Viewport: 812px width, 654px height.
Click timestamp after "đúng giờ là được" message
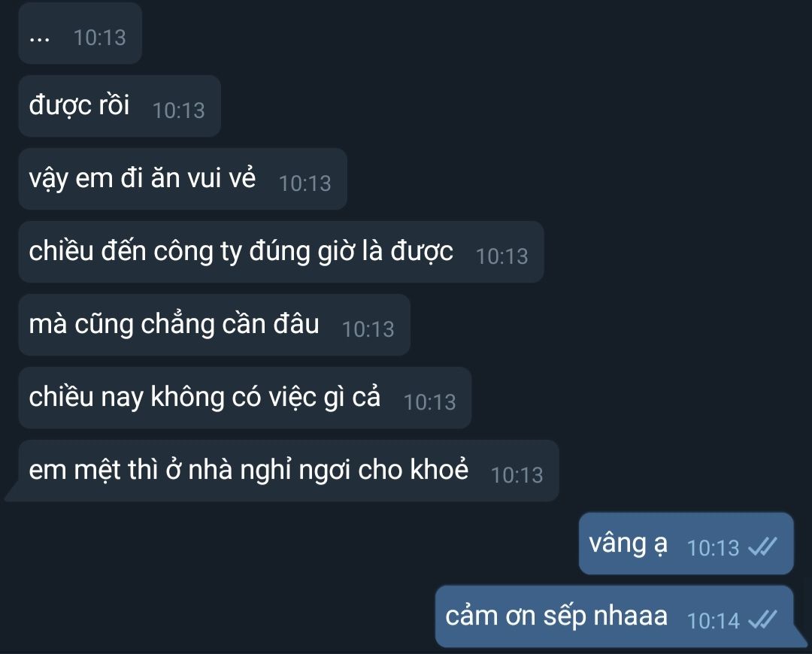pyautogui.click(x=501, y=256)
